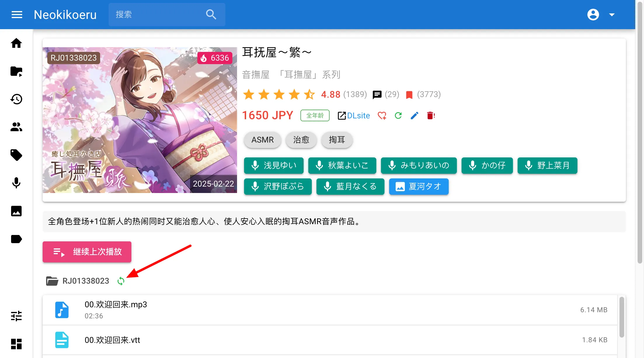Open the 「耳撫屋」系列 series link
The width and height of the screenshot is (644, 358).
(x=309, y=75)
